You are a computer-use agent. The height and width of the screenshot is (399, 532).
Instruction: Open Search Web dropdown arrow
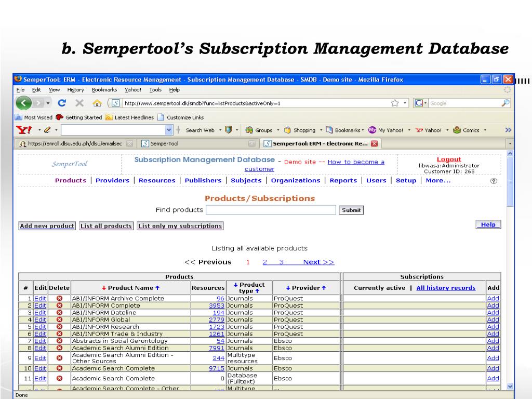[x=220, y=130]
